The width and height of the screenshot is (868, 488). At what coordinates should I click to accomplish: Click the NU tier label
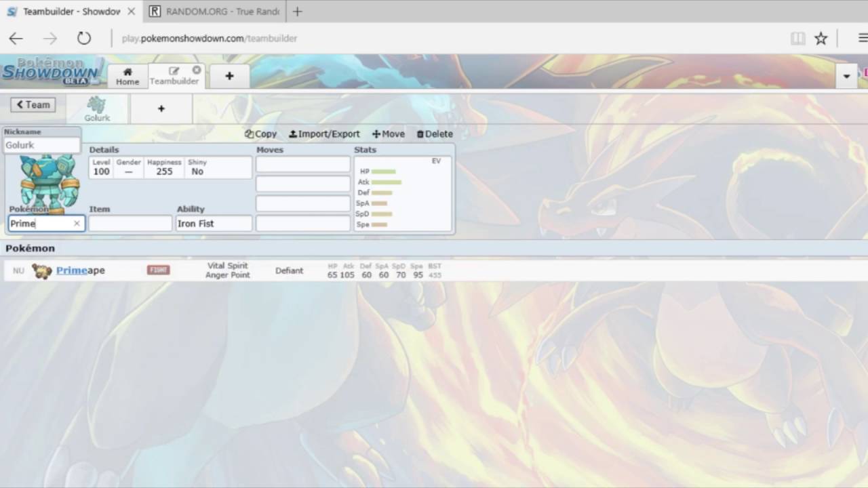point(18,270)
